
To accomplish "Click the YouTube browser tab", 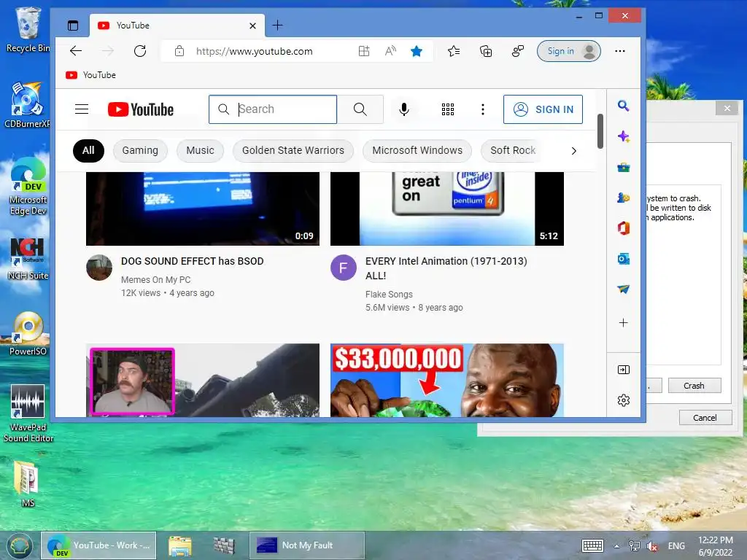I will 177,26.
